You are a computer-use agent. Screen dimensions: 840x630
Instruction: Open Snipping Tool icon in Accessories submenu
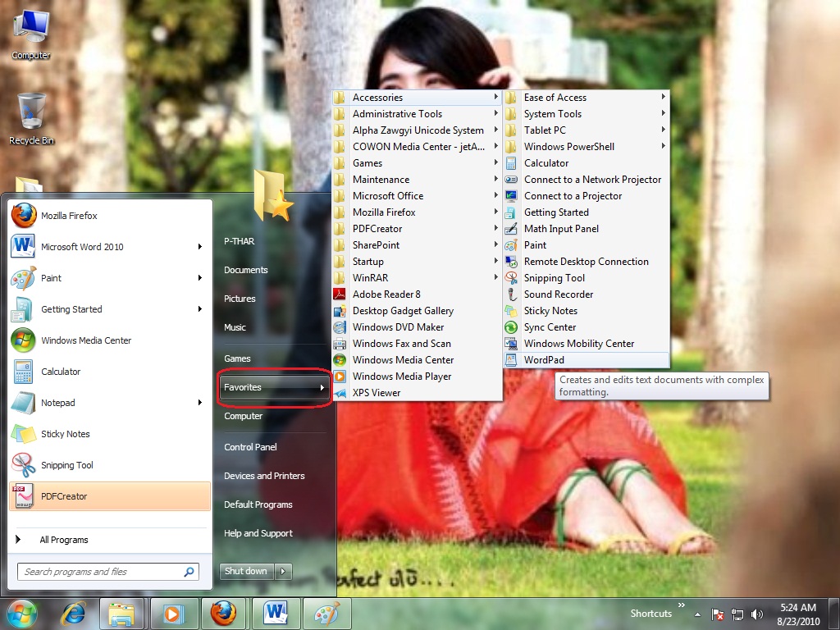pos(511,278)
